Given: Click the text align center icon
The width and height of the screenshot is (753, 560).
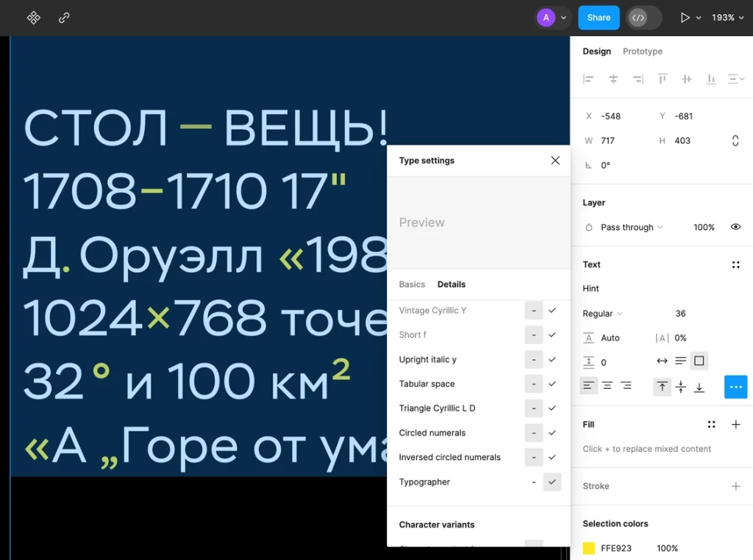Looking at the screenshot, I should coord(607,386).
